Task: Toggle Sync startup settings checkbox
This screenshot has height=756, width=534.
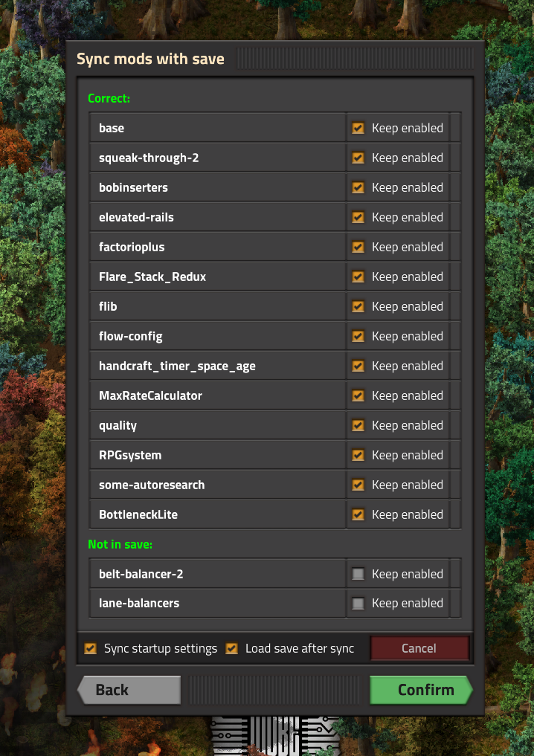Action: [x=91, y=648]
